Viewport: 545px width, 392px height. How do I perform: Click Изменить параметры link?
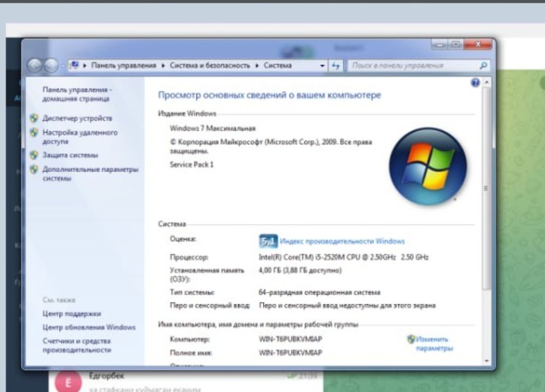coord(434,343)
